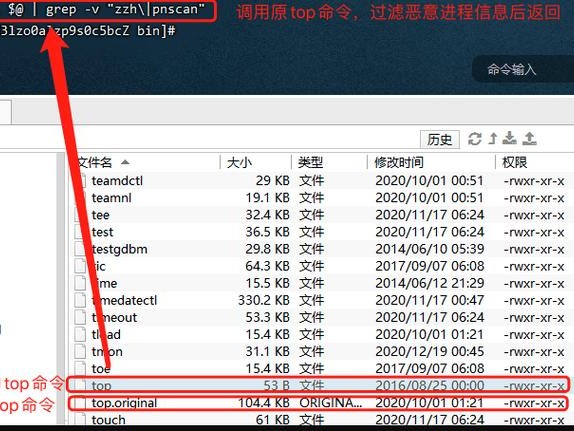Screen dimensions: 574x431
Task: Click file icon next to test
Action: click(80, 232)
